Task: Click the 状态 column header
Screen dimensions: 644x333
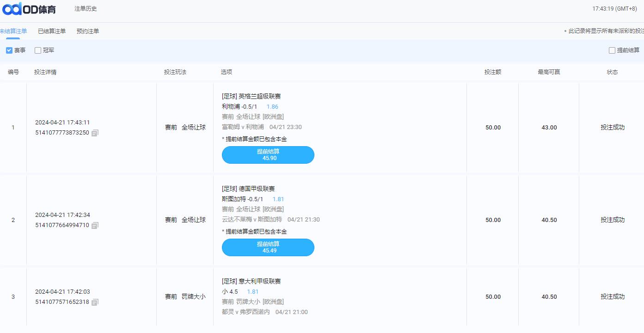Action: pyautogui.click(x=612, y=72)
